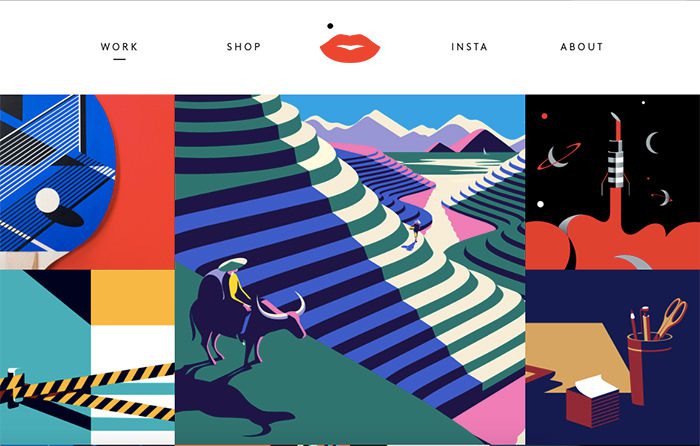
Task: Go to the SHOP page
Action: point(244,47)
